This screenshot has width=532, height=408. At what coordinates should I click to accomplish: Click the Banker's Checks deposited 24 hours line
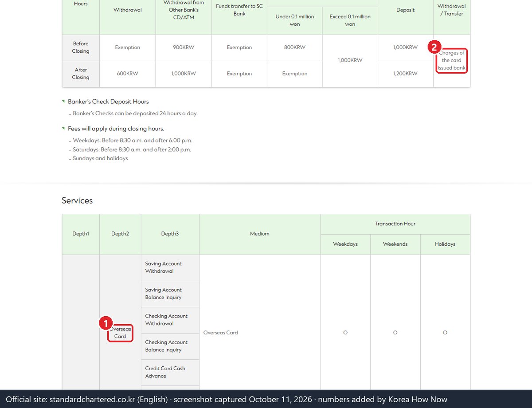pos(135,114)
